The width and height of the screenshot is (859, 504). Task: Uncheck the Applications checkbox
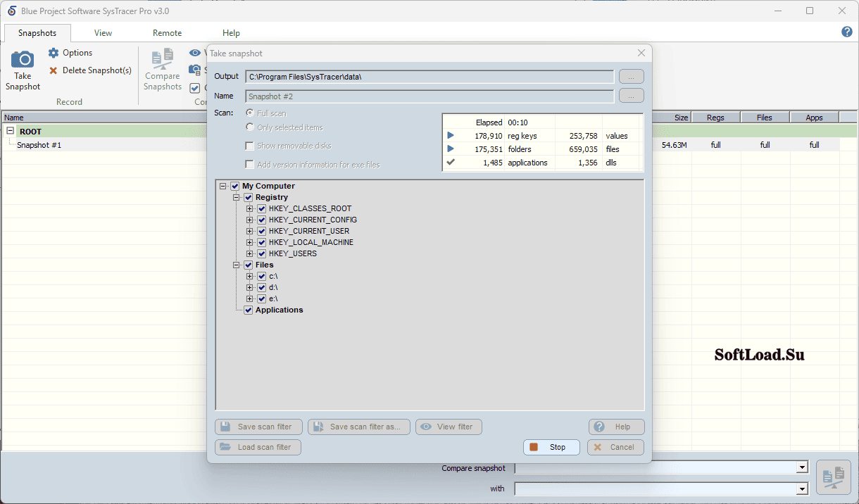(x=248, y=310)
